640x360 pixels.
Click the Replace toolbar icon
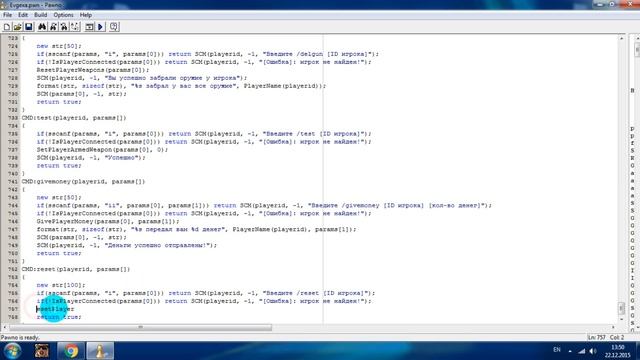pyautogui.click(x=64, y=27)
